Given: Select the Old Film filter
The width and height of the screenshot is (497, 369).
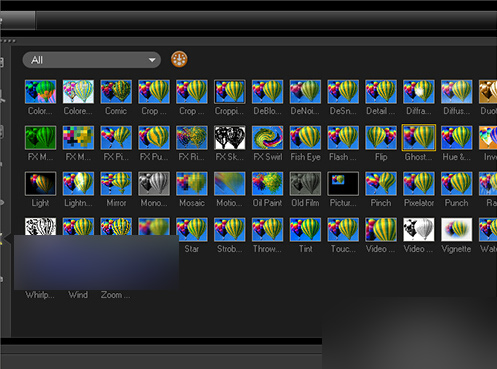Looking at the screenshot, I should (305, 184).
